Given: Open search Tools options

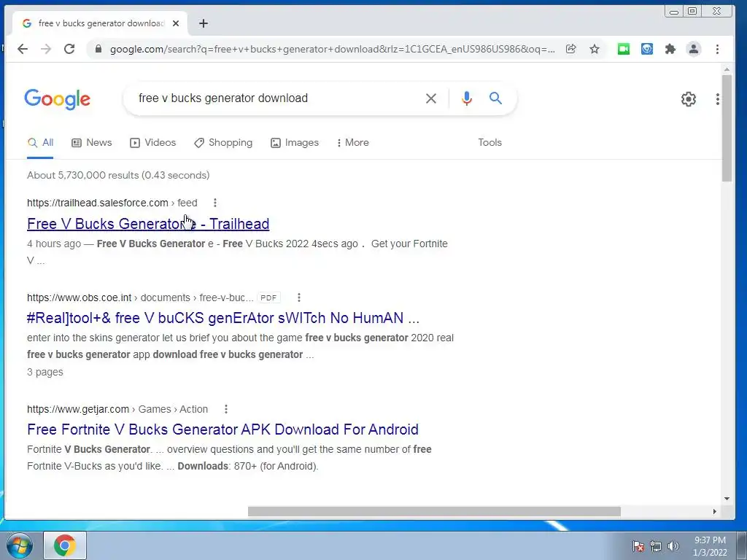Looking at the screenshot, I should (489, 142).
